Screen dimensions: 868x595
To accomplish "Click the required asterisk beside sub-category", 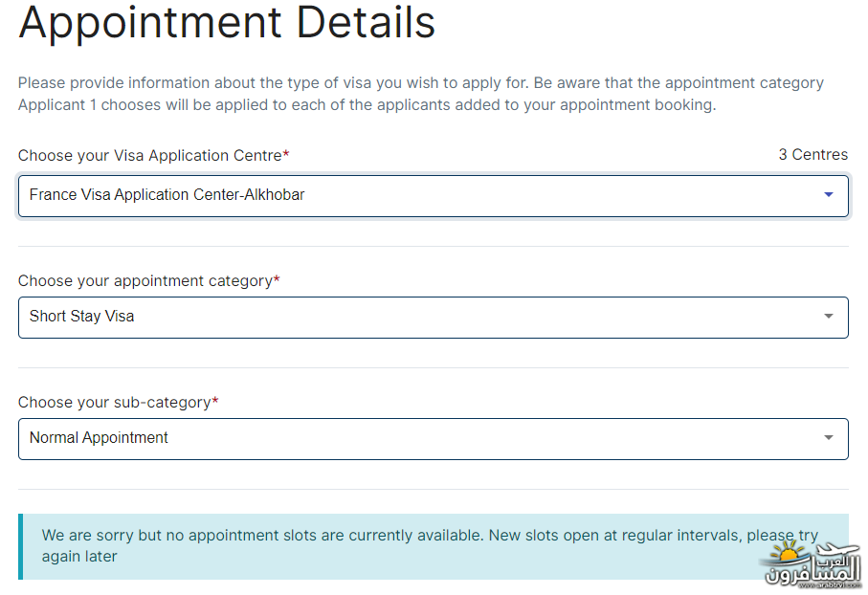I will (215, 400).
